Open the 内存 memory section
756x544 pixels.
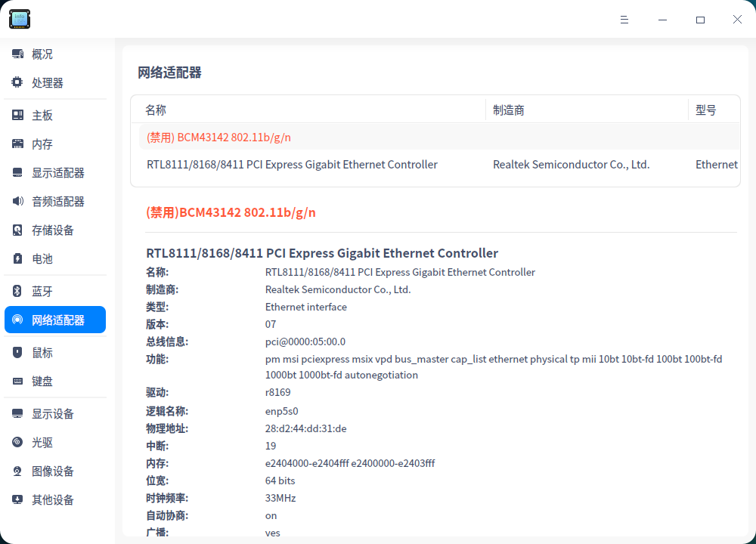click(42, 144)
